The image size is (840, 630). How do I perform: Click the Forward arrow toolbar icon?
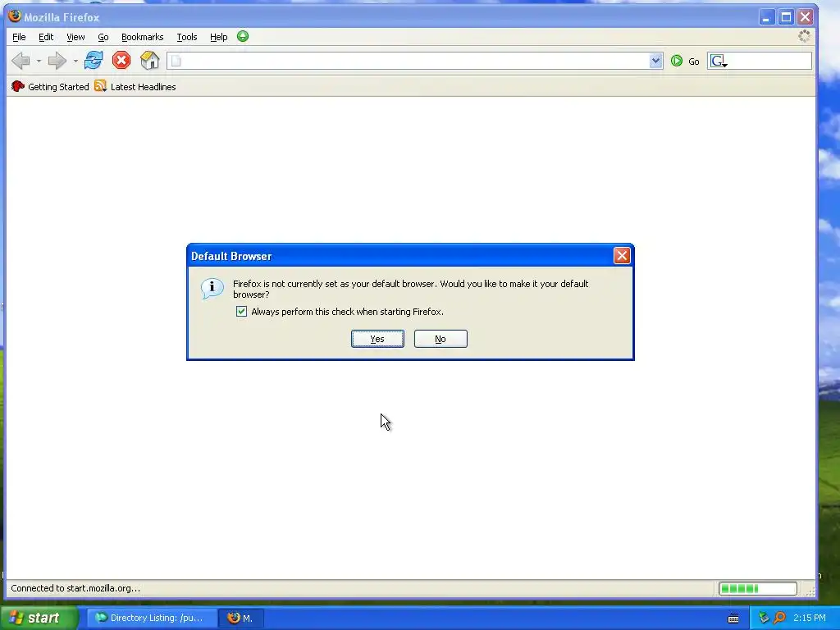57,61
